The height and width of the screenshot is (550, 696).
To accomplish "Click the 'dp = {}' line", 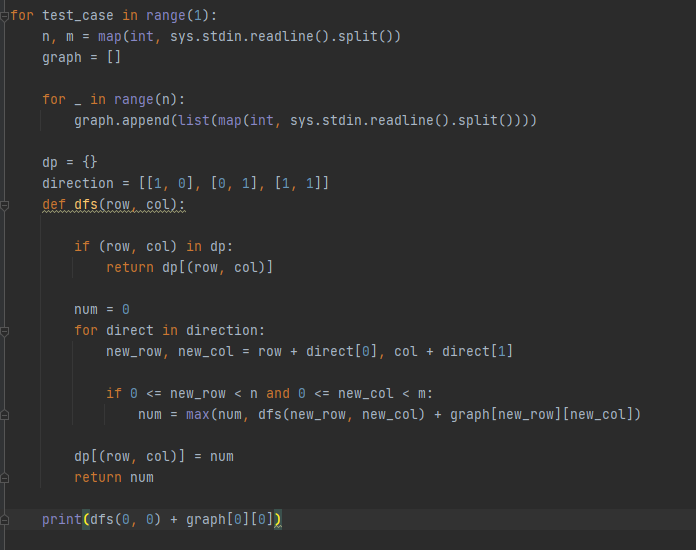I will tap(70, 162).
